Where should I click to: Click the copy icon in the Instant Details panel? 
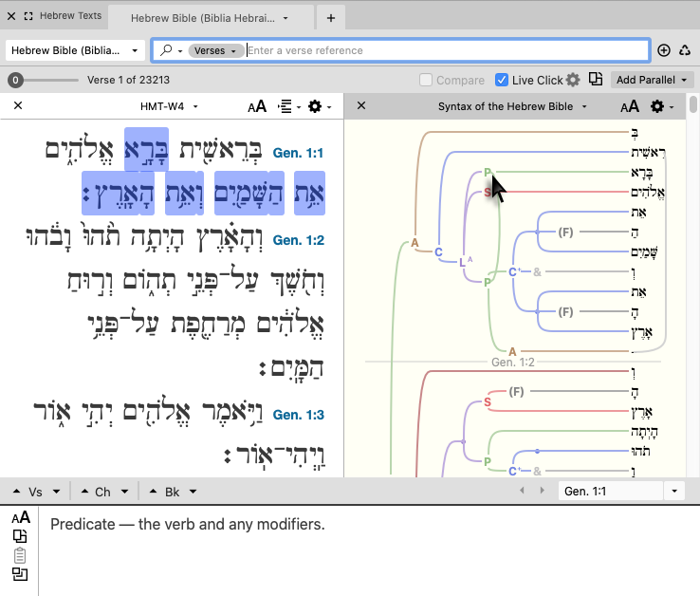[20, 536]
